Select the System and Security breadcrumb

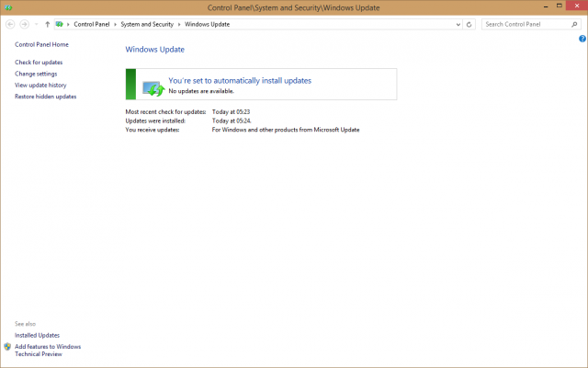pyautogui.click(x=147, y=24)
